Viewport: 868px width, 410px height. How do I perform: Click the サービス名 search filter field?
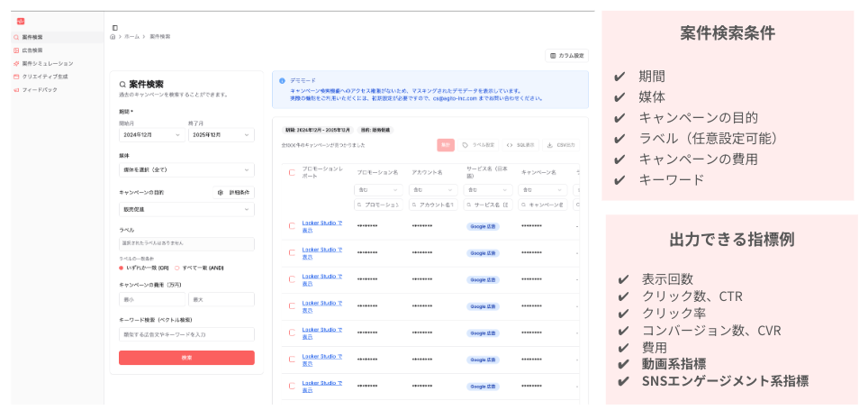(x=488, y=205)
